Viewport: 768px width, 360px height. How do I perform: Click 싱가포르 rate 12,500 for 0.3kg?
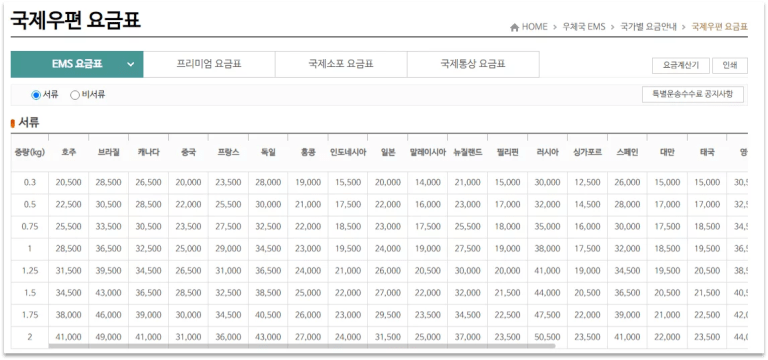coord(587,182)
